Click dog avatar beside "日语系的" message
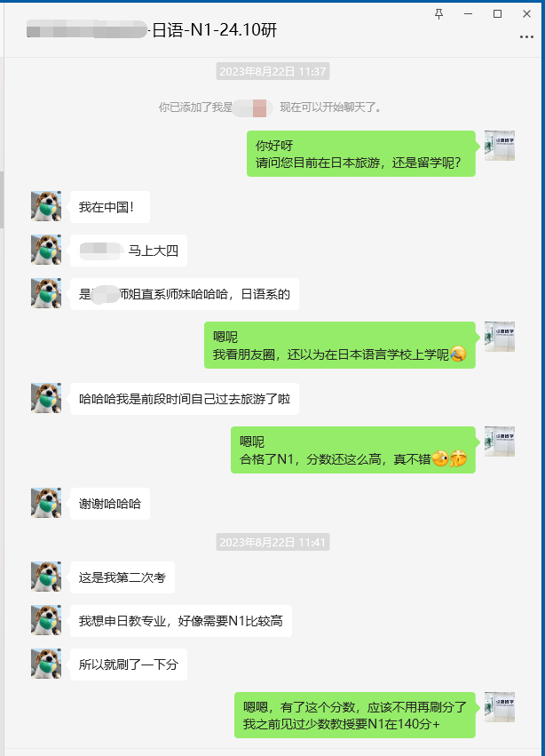The height and width of the screenshot is (756, 545). (46, 294)
